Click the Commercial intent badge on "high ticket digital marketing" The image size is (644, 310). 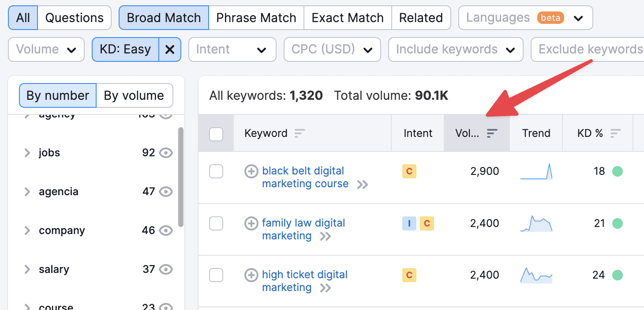(x=409, y=275)
